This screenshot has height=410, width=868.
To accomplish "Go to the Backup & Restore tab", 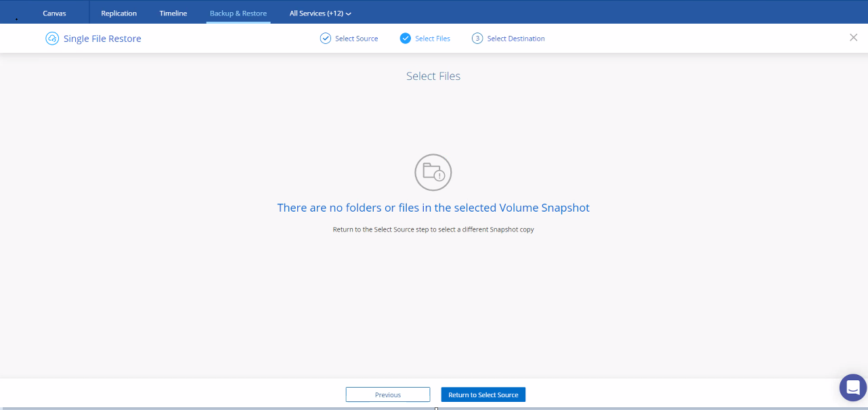I will (238, 12).
